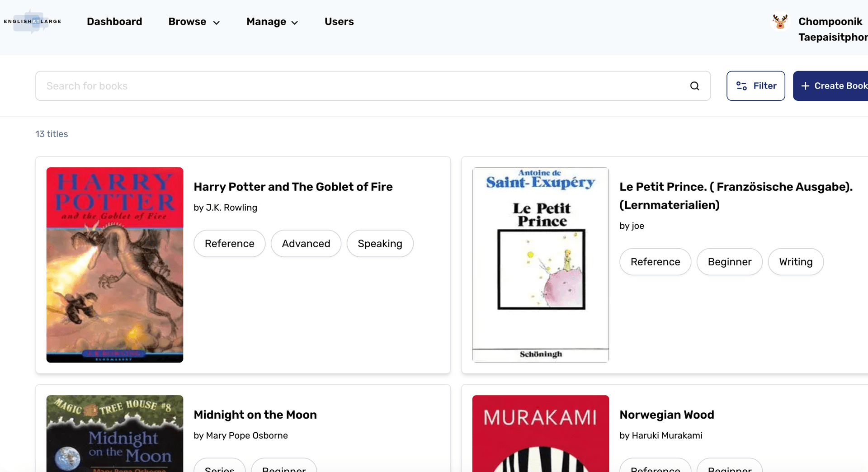This screenshot has width=868, height=472.
Task: Click the Create Book button
Action: (x=839, y=85)
